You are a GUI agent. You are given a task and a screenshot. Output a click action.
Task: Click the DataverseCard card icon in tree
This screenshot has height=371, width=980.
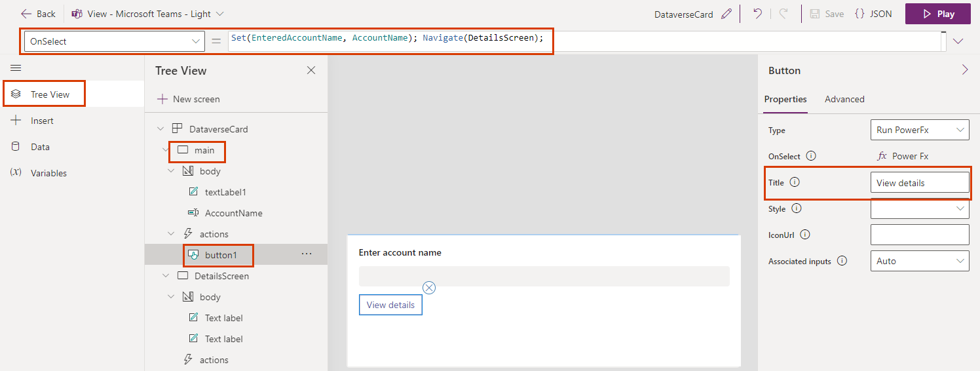pos(177,129)
